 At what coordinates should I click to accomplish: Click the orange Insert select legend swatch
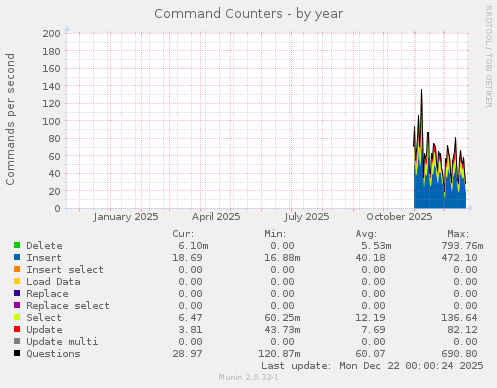(x=17, y=269)
